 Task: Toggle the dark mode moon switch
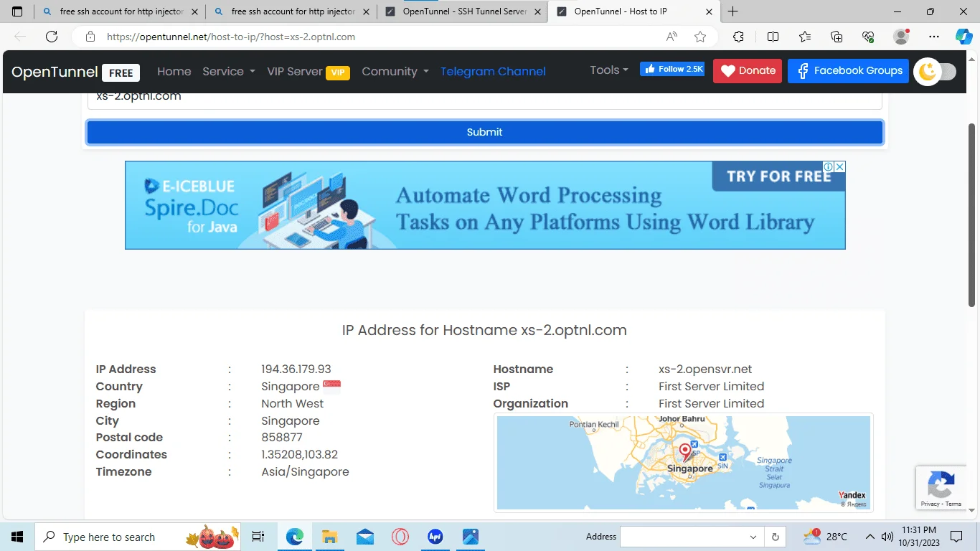click(935, 71)
